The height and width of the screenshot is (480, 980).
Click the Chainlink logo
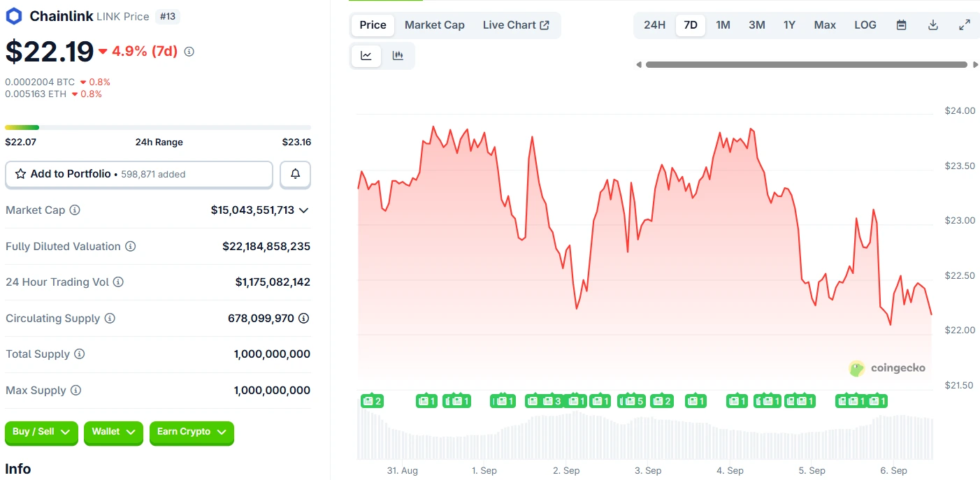tap(13, 15)
